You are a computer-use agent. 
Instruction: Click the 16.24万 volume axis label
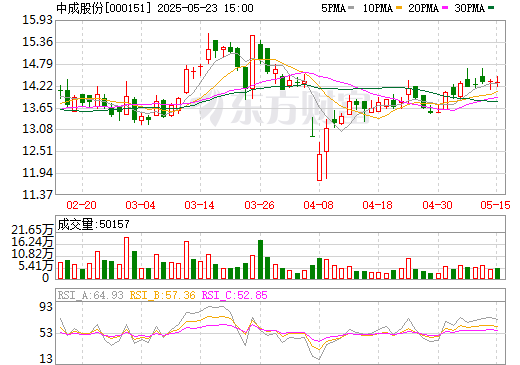point(32,242)
